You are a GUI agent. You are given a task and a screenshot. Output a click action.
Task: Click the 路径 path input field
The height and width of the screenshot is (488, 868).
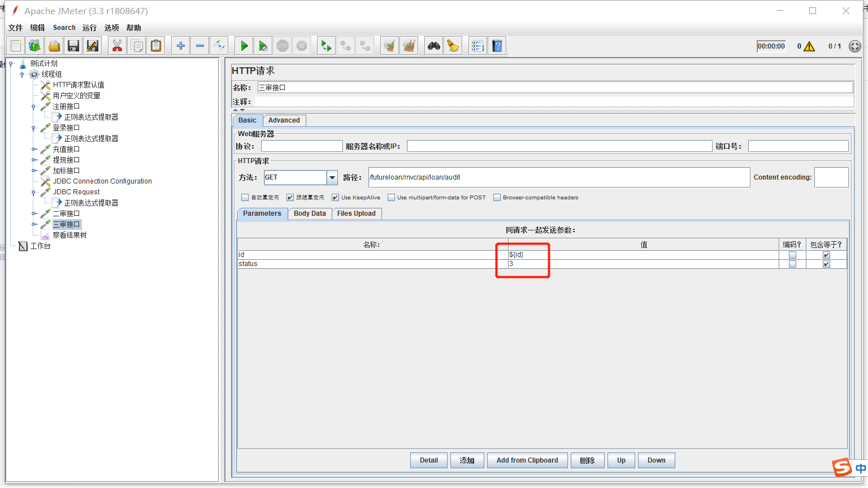click(x=559, y=177)
